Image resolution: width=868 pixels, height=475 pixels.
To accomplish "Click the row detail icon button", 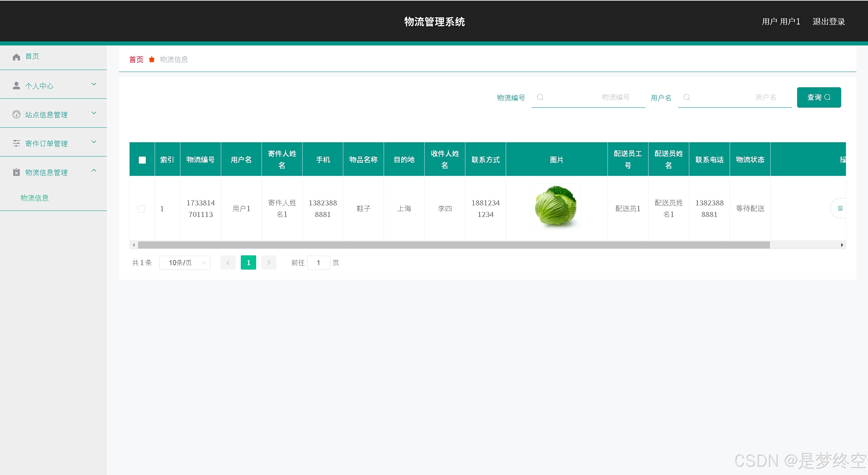I will pyautogui.click(x=840, y=208).
